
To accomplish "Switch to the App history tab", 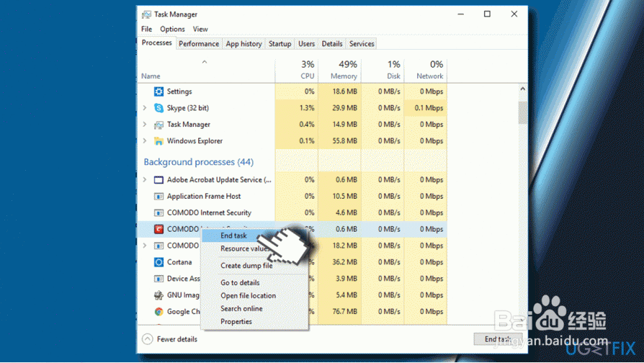I will [243, 43].
